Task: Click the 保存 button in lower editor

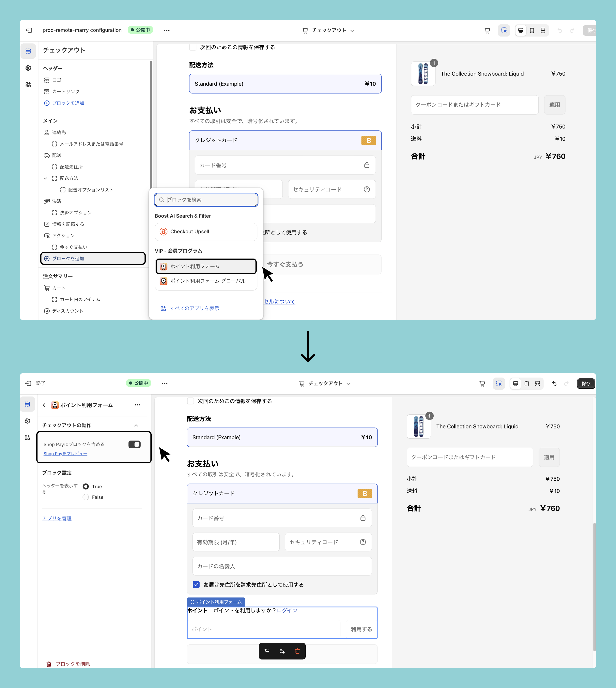Action: (586, 384)
